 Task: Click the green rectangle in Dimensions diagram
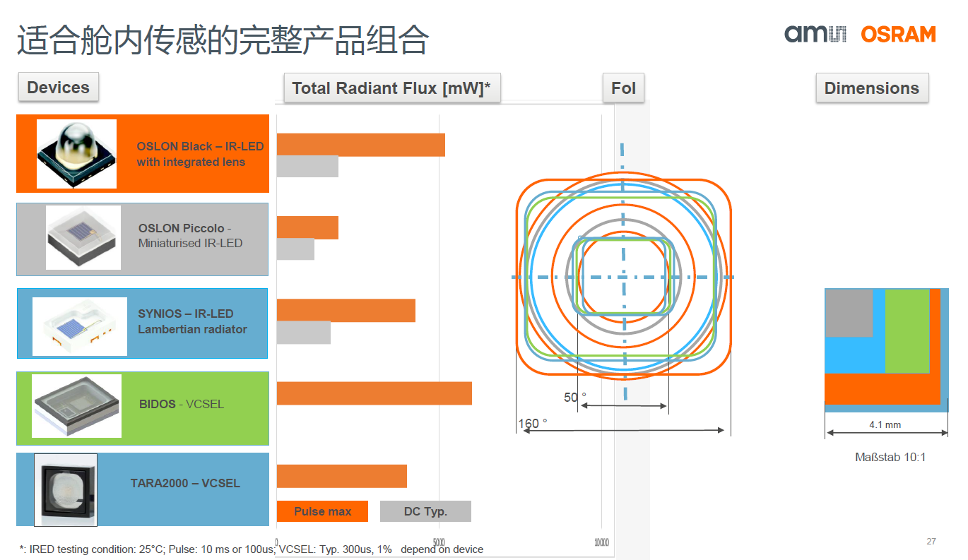click(907, 330)
